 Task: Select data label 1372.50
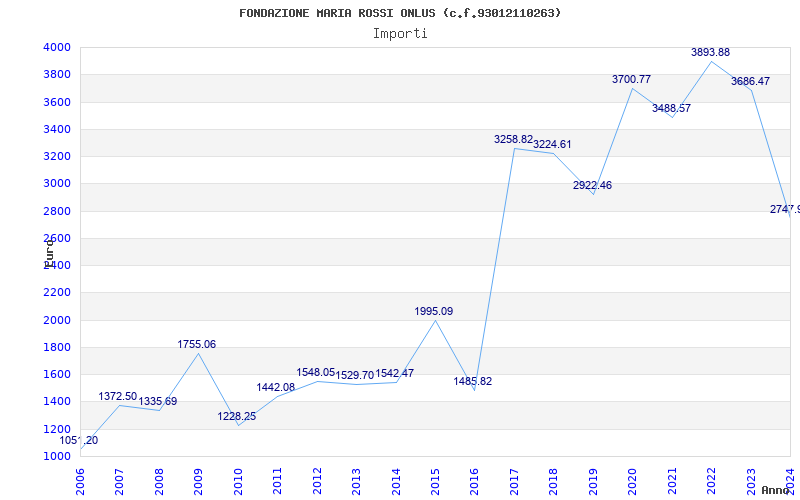point(118,396)
